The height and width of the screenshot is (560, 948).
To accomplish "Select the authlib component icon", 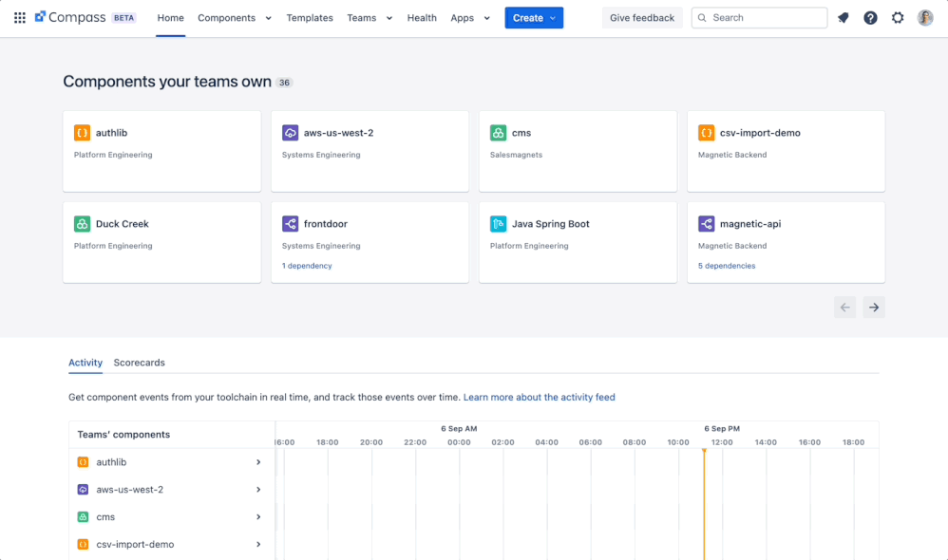I will tap(81, 133).
